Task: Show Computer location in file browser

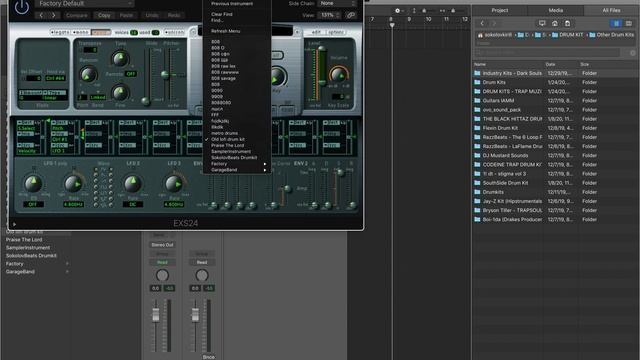Action: pos(542,24)
